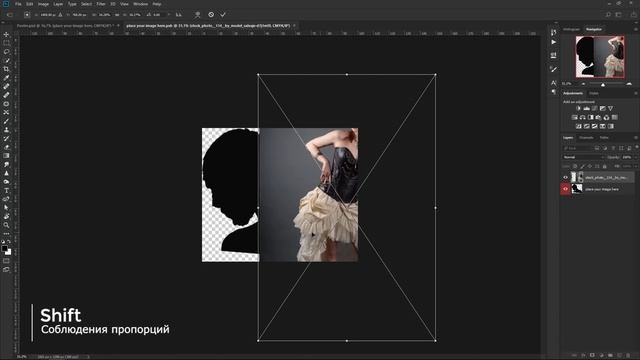Image resolution: width=640 pixels, height=360 pixels.
Task: Toggle lock position for the layer
Action: coord(590,167)
